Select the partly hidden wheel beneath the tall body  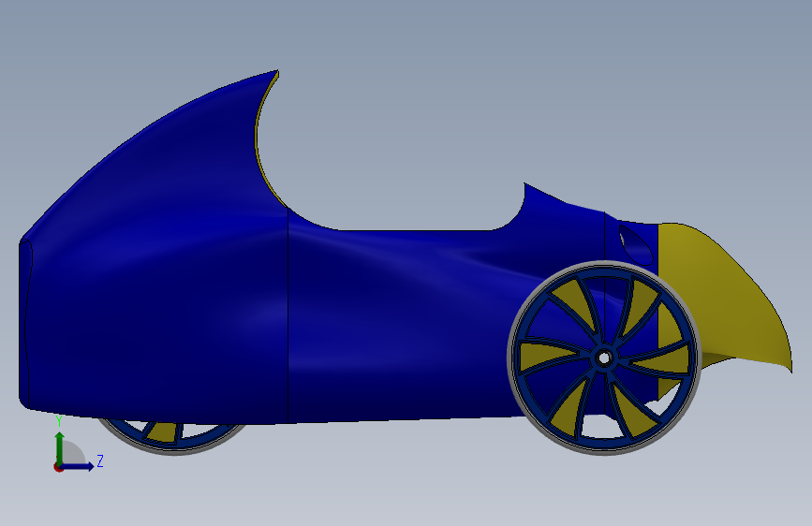point(172,436)
